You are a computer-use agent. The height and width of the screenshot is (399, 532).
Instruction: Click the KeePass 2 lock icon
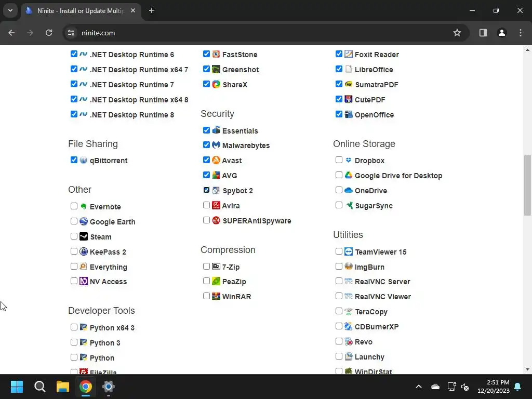coord(84,251)
